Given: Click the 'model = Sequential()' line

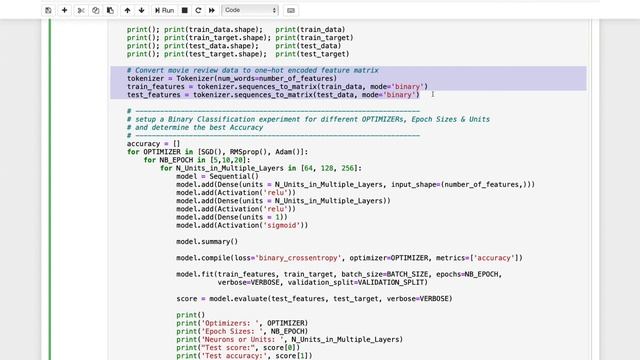Looking at the screenshot, I should click(x=218, y=176).
